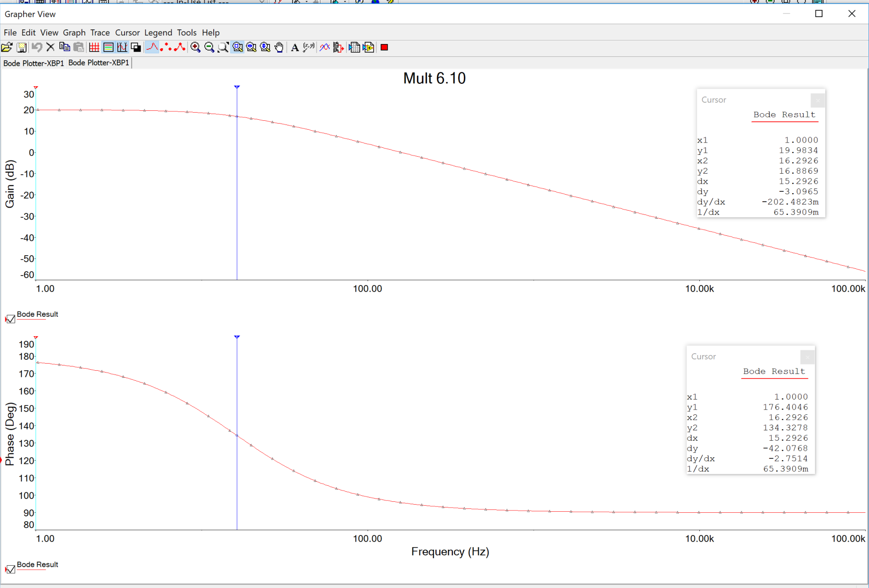The width and height of the screenshot is (869, 588).
Task: Toggle the grid display icon
Action: 94,47
